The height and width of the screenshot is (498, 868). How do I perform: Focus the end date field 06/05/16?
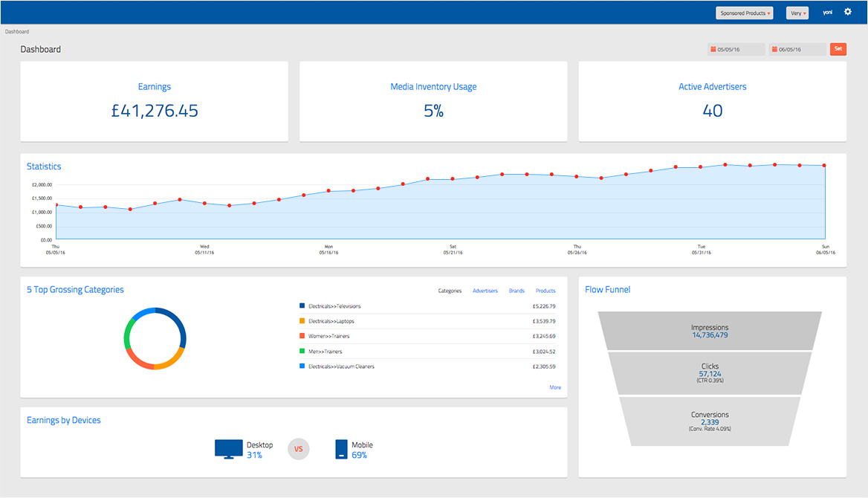coord(797,49)
